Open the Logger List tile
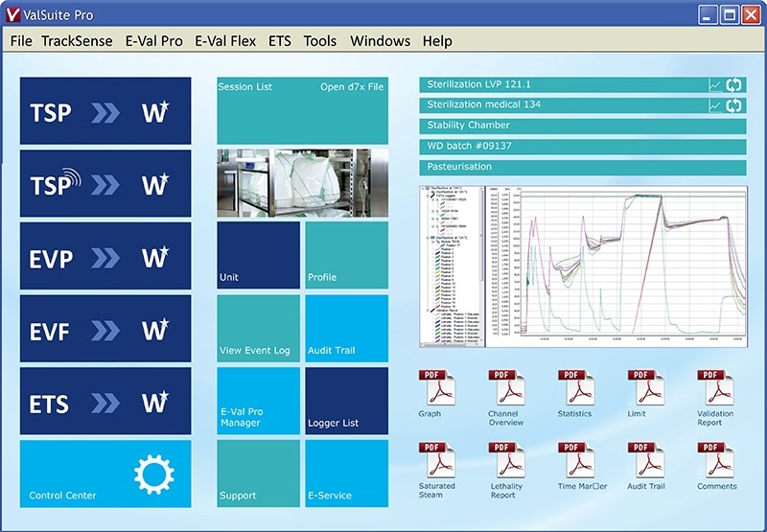This screenshot has width=767, height=532. (x=347, y=401)
